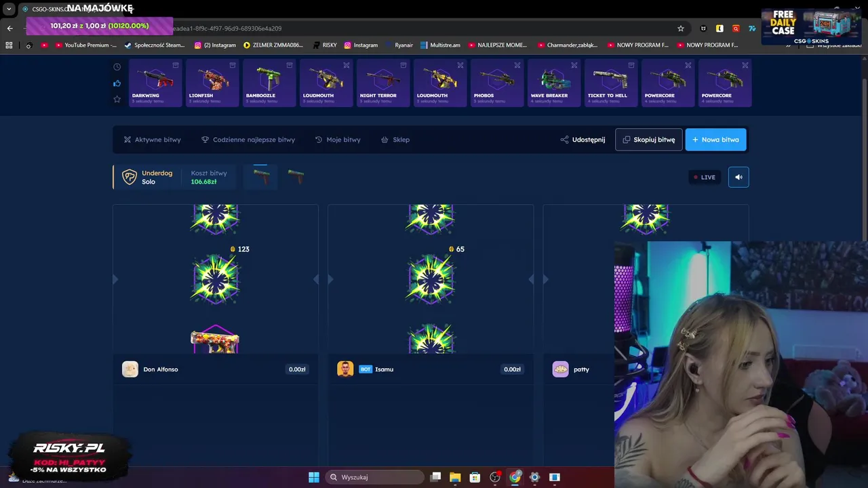This screenshot has width=868, height=488.
Task: Go back with browser back arrow
Action: (9, 28)
